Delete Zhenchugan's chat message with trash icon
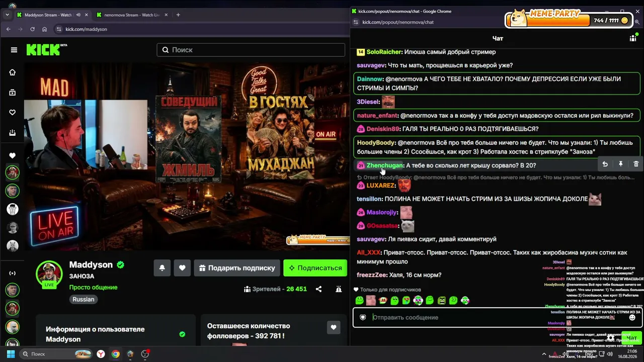Screen dimensions: 644x362 [x=636, y=164]
